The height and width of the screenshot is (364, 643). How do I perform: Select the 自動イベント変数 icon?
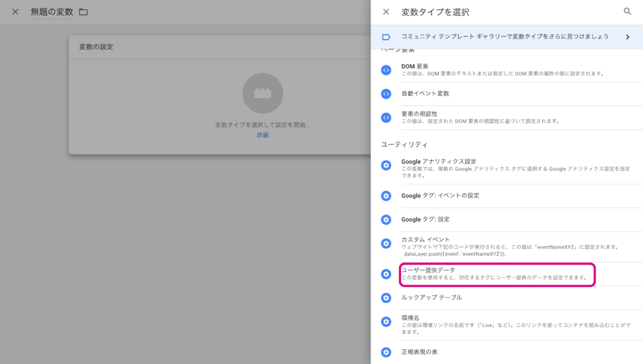386,94
